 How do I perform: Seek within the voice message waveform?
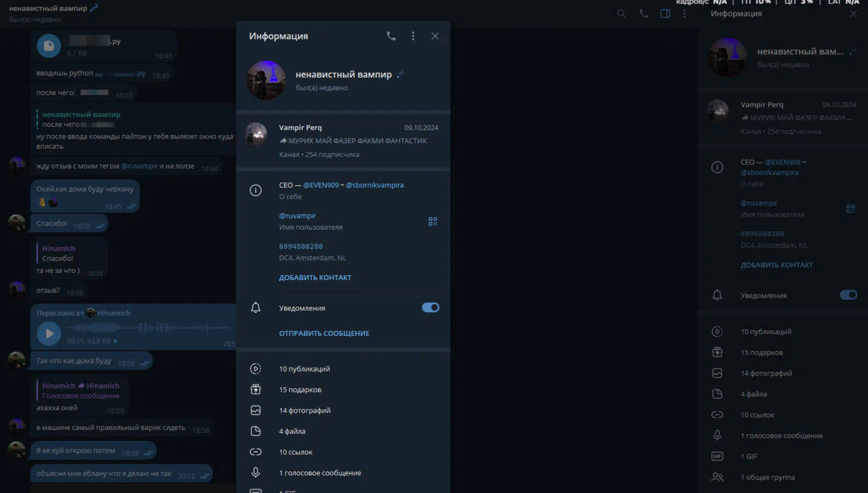(x=149, y=328)
